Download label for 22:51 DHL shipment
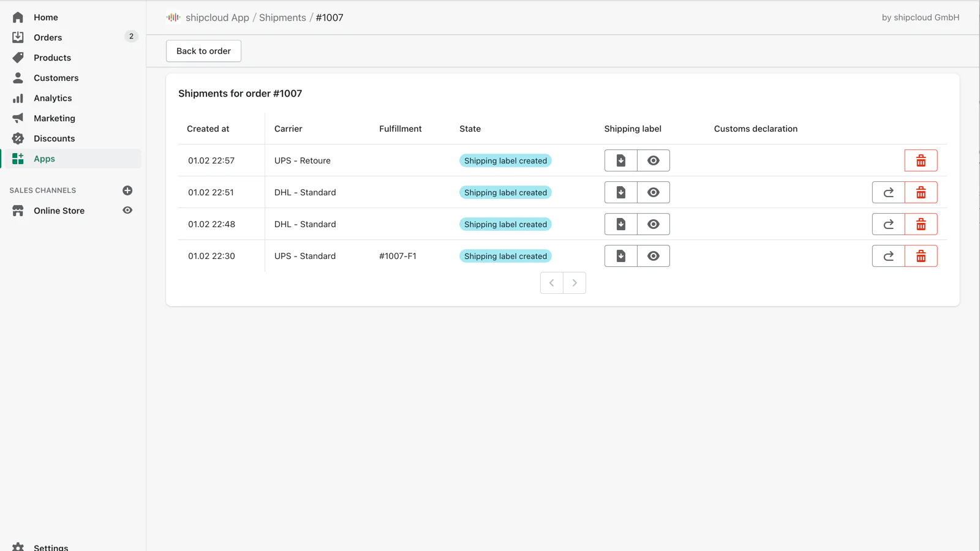The width and height of the screenshot is (980, 551). coord(620,192)
